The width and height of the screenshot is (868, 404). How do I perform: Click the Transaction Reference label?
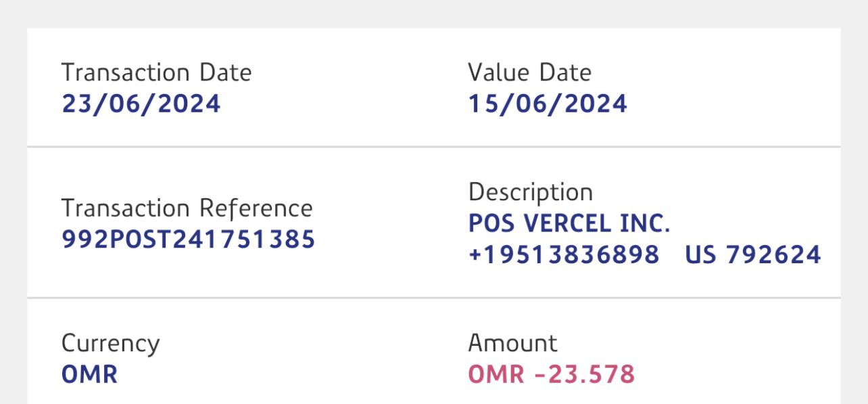pos(187,208)
